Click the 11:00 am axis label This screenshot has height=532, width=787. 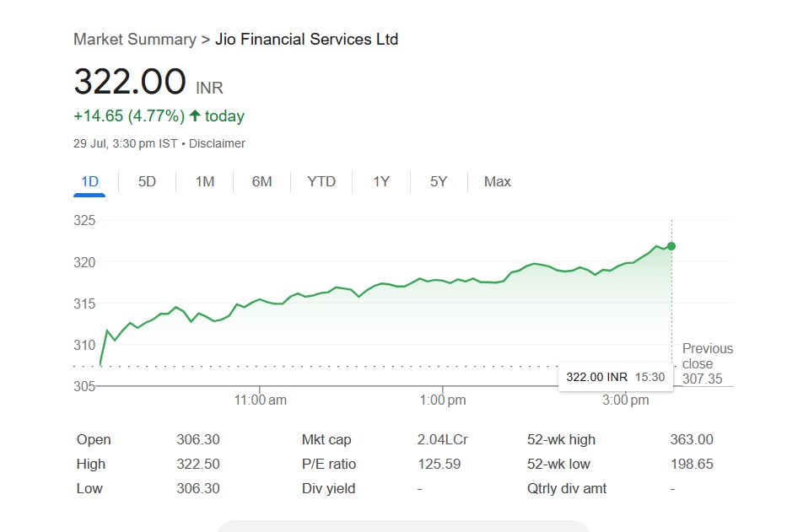[261, 400]
